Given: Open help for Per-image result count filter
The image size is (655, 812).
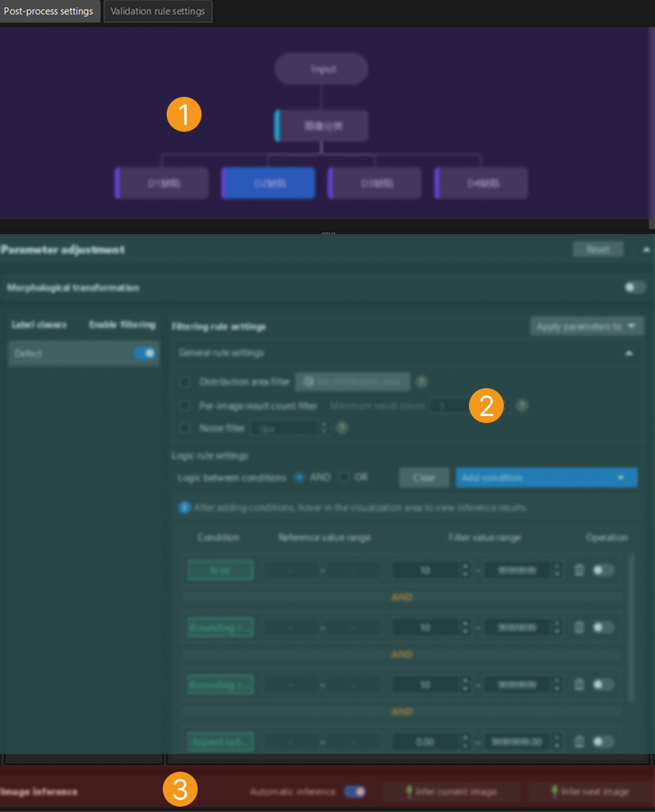Looking at the screenshot, I should [x=522, y=405].
